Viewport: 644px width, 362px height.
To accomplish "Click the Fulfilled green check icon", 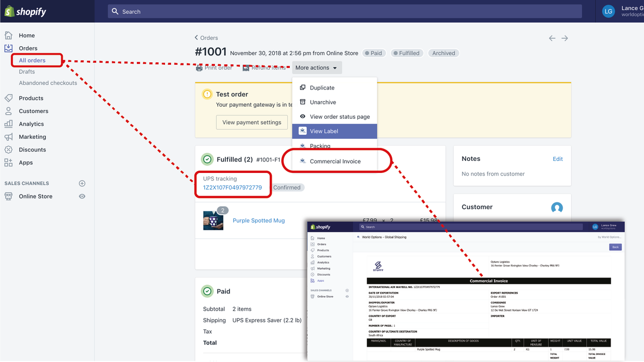I will 207,159.
